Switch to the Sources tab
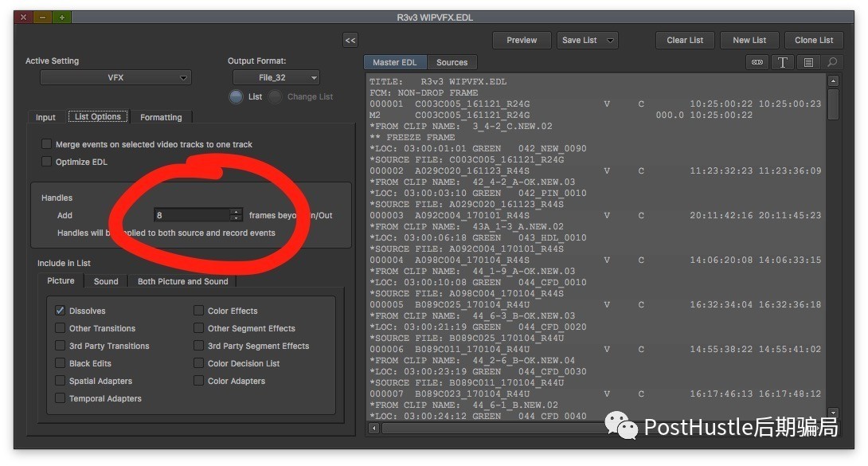This screenshot has width=868, height=466. [452, 62]
